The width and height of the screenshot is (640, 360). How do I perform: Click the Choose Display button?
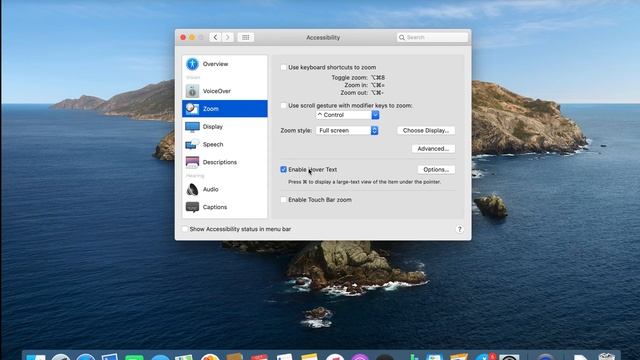coord(426,131)
